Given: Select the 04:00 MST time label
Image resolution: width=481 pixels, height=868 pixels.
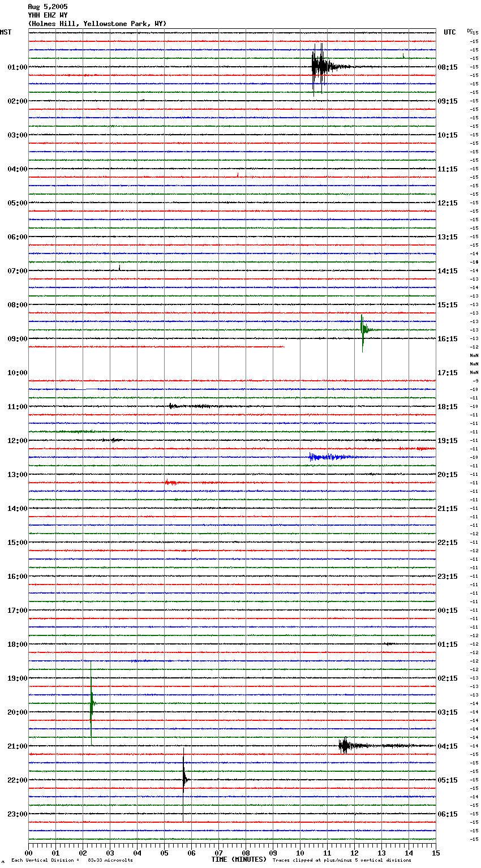Looking at the screenshot, I should coord(18,169).
